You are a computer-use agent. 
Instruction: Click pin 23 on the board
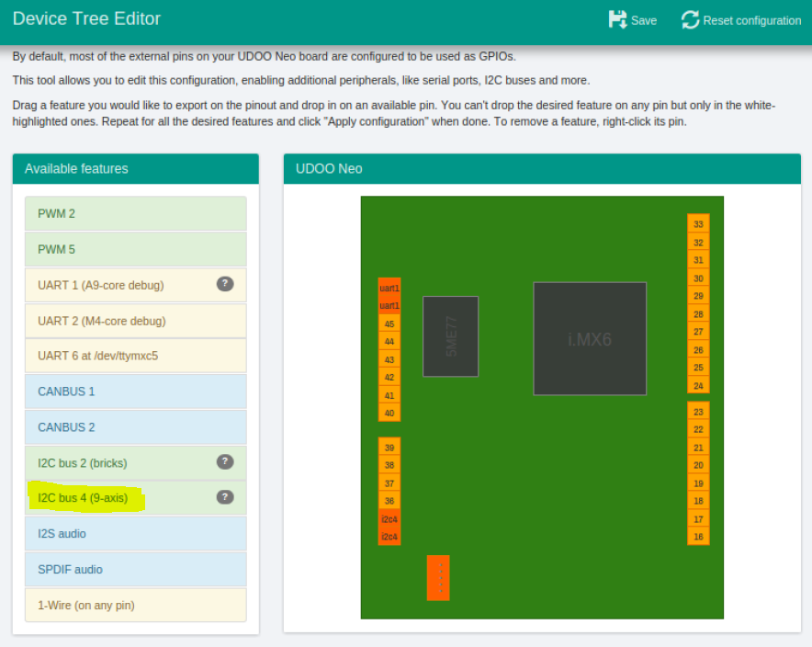tap(699, 412)
